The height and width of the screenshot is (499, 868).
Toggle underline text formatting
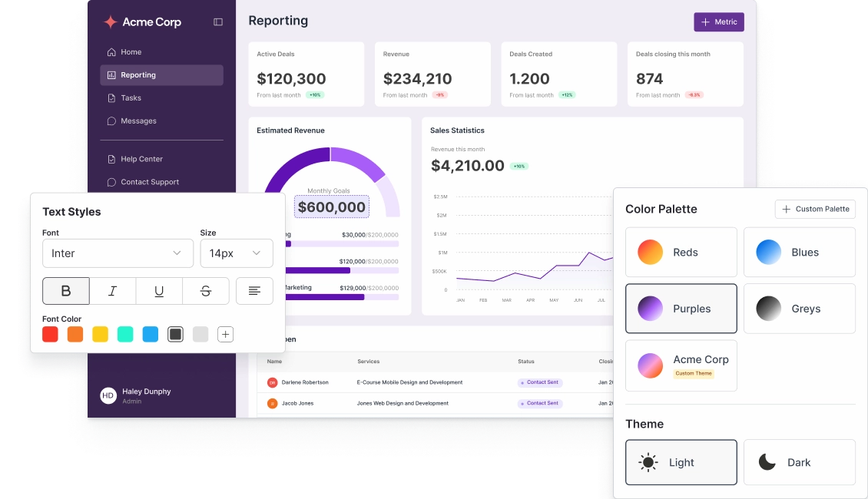[x=159, y=291]
